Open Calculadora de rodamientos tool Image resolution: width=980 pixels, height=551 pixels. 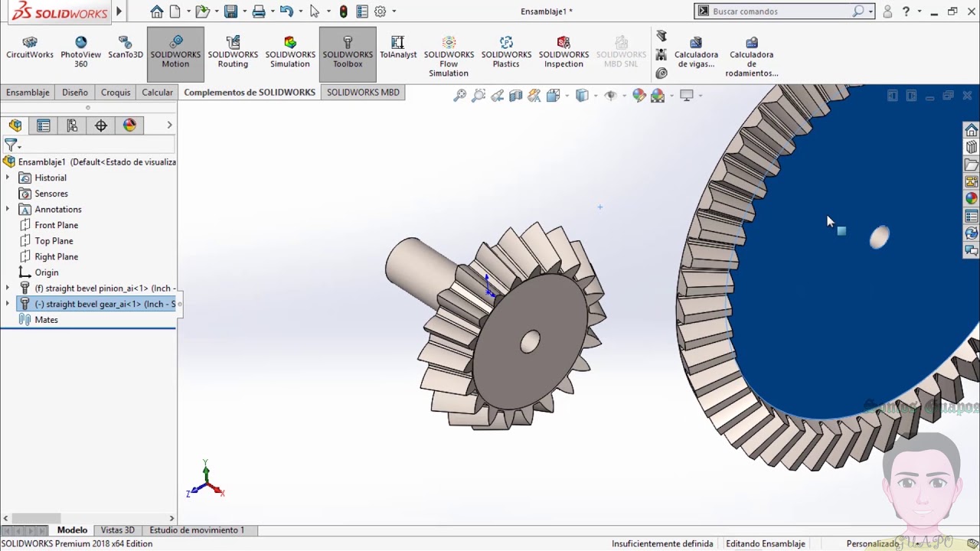click(x=752, y=57)
